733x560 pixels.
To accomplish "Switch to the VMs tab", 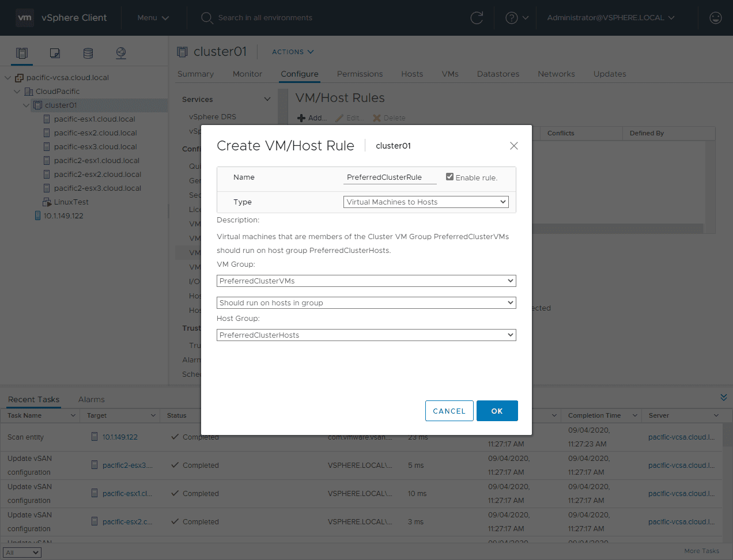I will (450, 74).
